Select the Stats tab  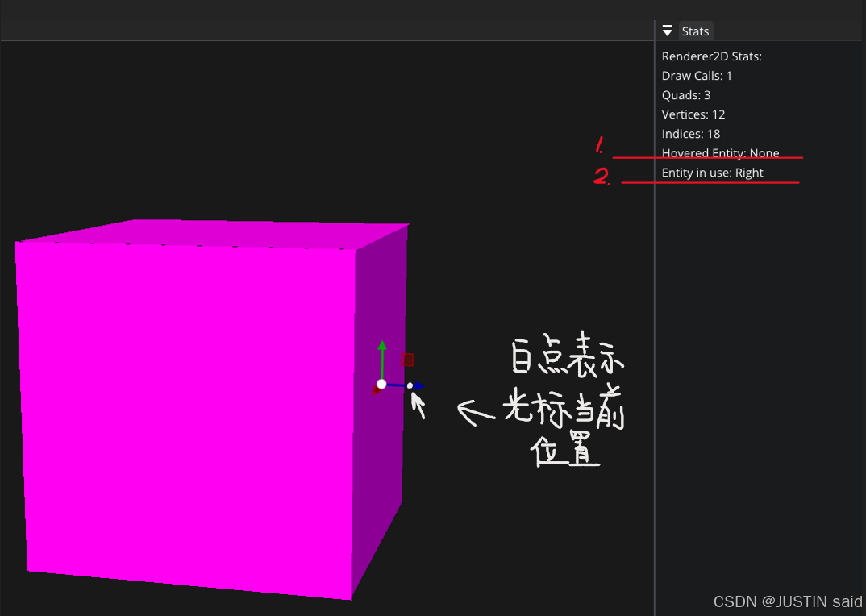(695, 31)
